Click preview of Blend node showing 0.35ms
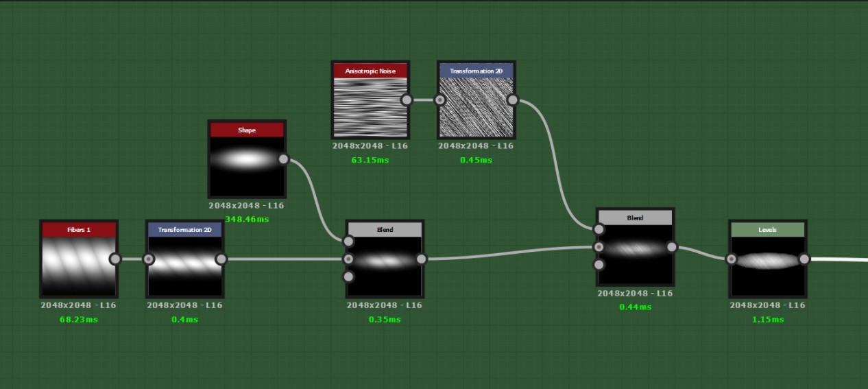 [x=385, y=266]
